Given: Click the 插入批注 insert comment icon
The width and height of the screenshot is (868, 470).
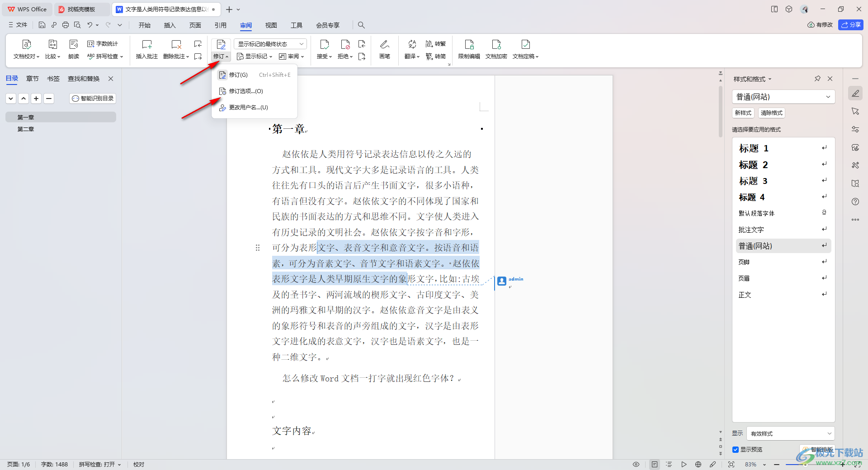Looking at the screenshot, I should pos(147,44).
